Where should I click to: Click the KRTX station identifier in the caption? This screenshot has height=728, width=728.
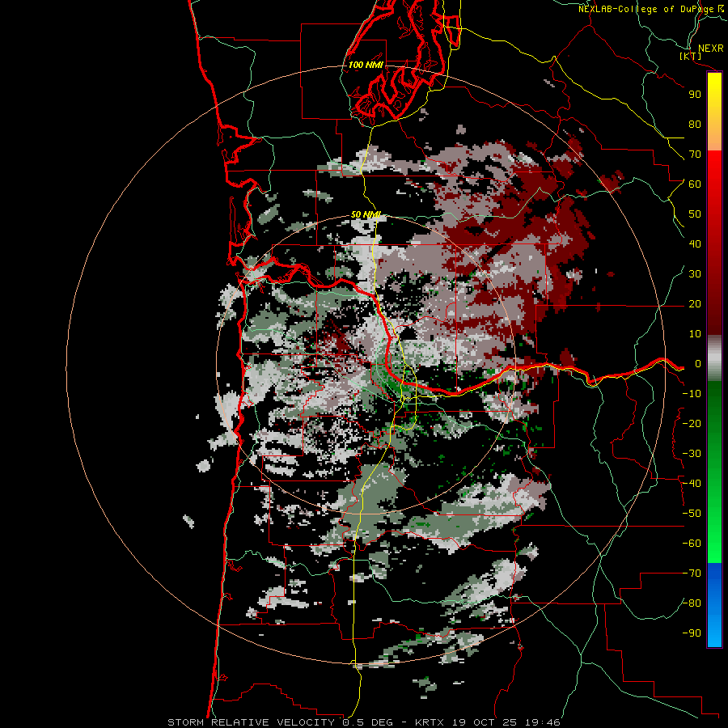[x=430, y=722]
